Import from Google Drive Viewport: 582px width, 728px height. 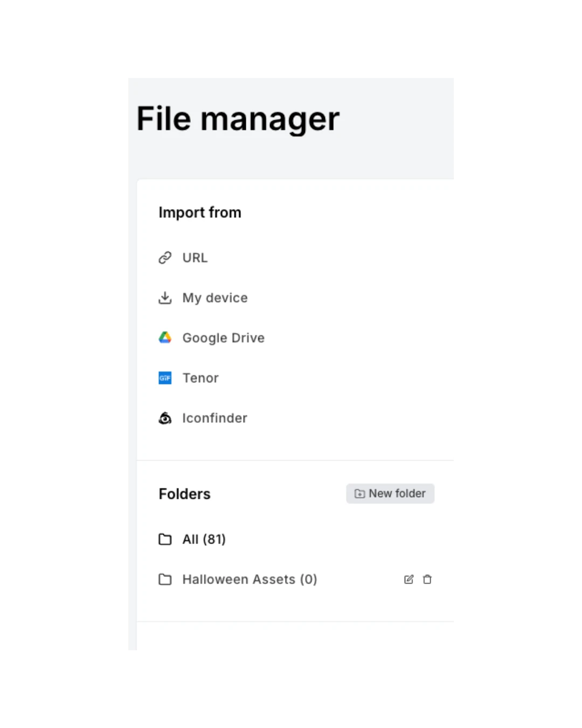(x=223, y=338)
